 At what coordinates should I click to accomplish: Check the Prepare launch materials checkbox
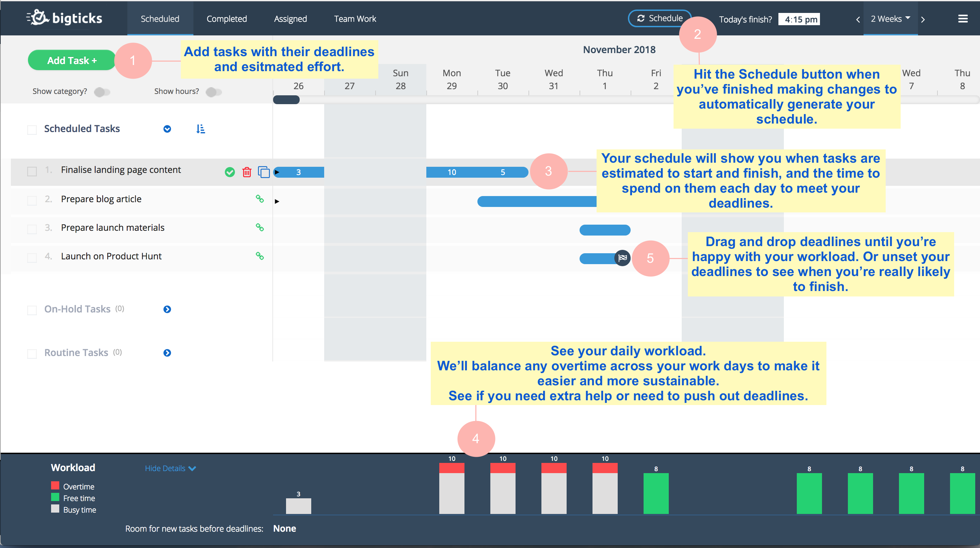(x=32, y=229)
